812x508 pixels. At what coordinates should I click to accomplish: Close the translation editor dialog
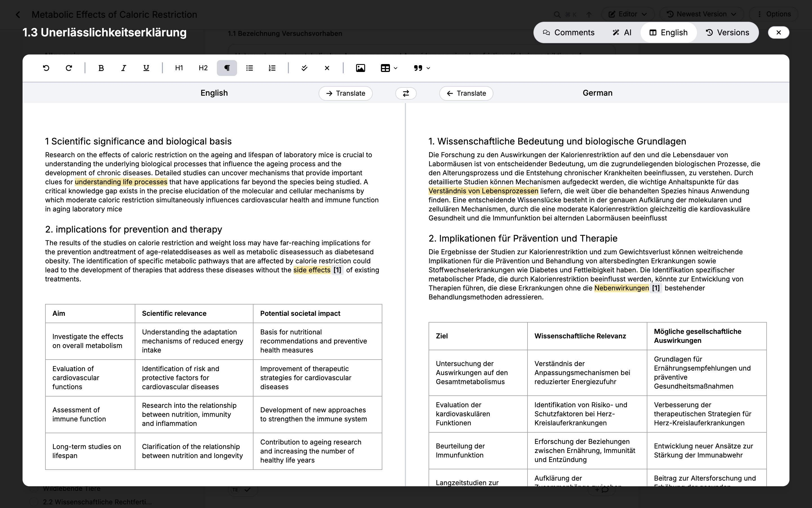779,32
